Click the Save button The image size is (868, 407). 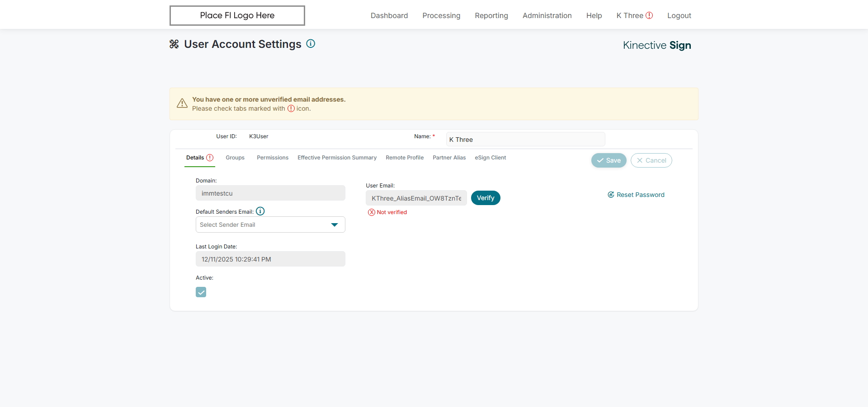tap(609, 160)
